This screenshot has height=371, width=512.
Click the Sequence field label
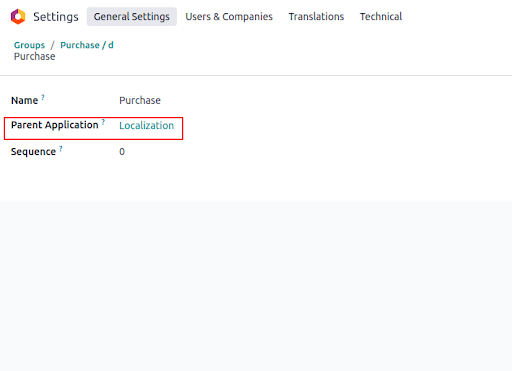pos(33,152)
